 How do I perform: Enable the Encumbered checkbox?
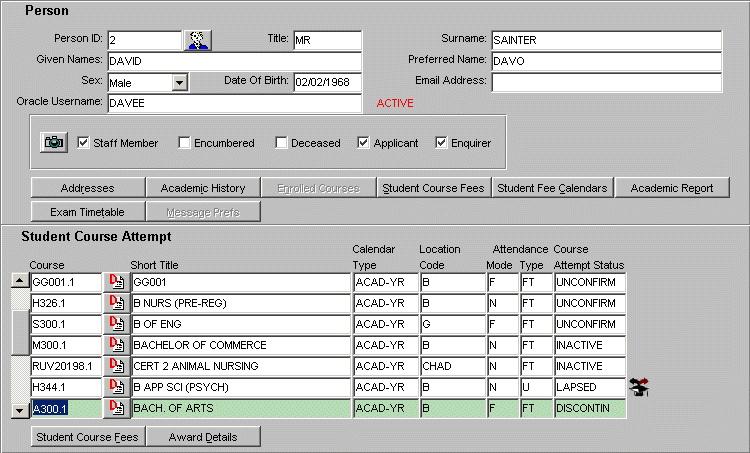[x=185, y=143]
